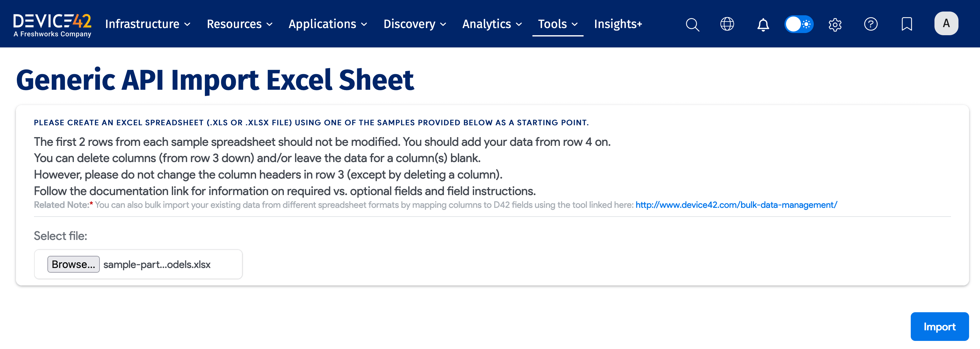Click the Import button
Image resolution: width=980 pixels, height=349 pixels.
(939, 327)
